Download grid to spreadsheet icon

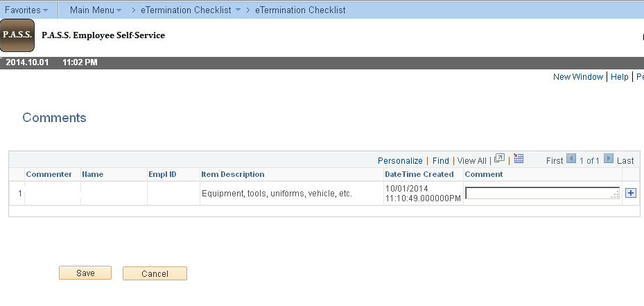tap(519, 158)
